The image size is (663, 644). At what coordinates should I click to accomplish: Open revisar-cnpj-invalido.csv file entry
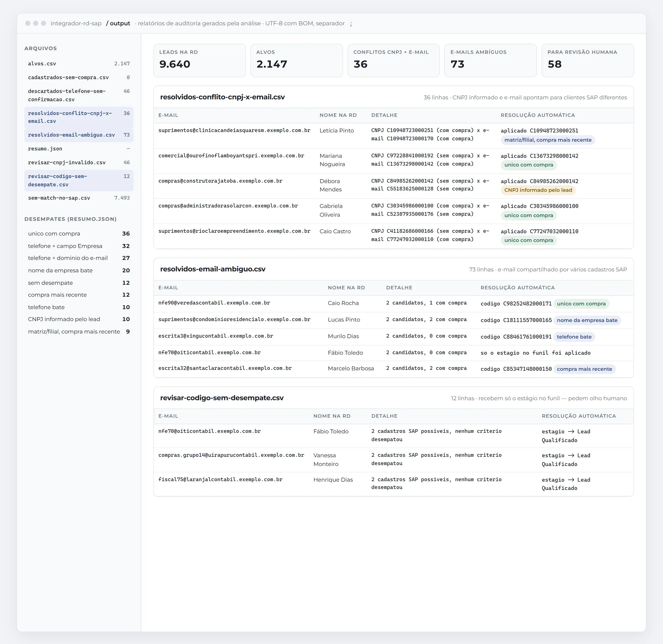(79, 163)
